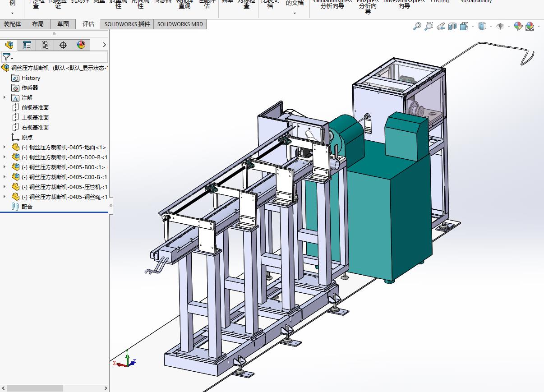544x392 pixels.
Task: Select the History folder icon
Action: (x=15, y=78)
